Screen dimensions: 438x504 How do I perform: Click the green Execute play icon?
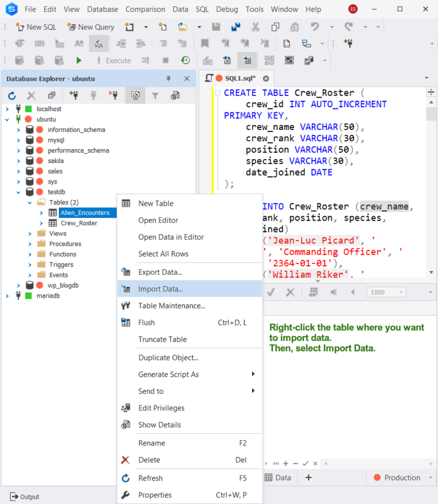79,60
